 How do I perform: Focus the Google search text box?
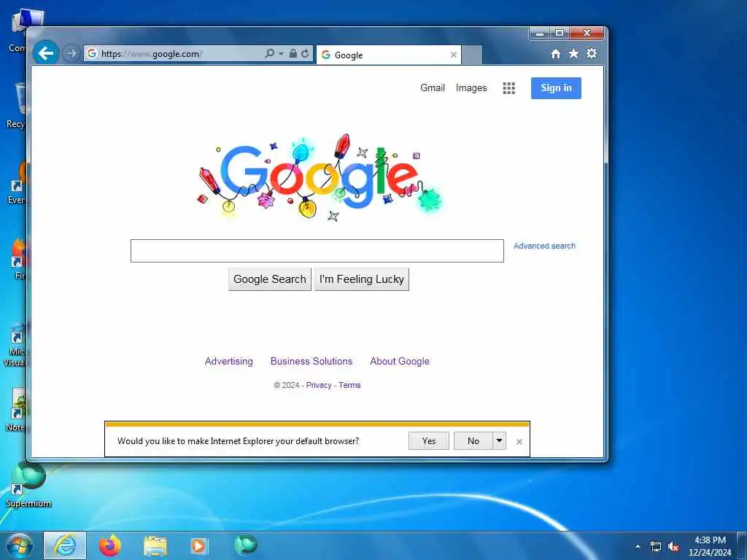317,251
